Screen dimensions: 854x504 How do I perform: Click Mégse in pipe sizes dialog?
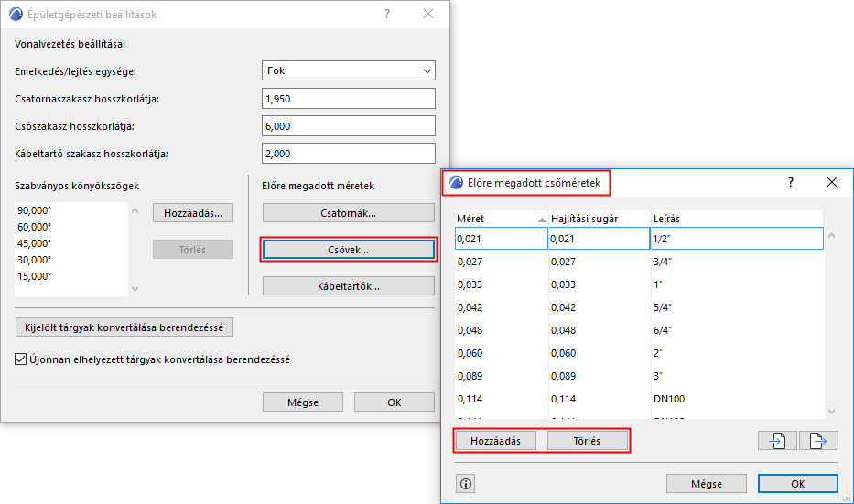tap(707, 483)
